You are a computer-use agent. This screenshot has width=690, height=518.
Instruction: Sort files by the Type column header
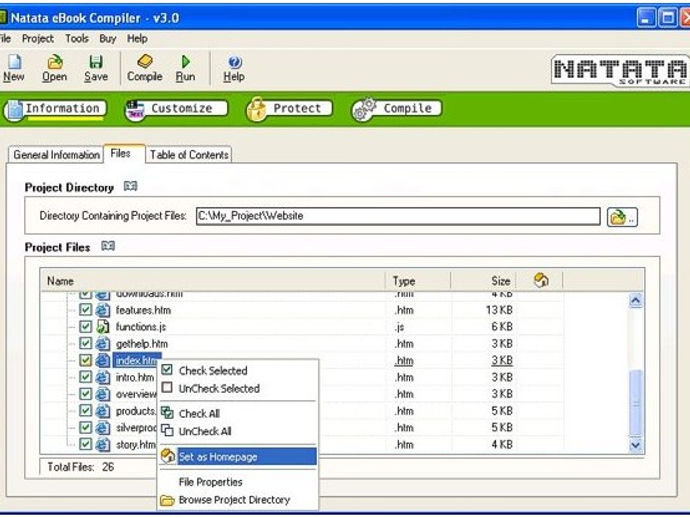click(418, 281)
